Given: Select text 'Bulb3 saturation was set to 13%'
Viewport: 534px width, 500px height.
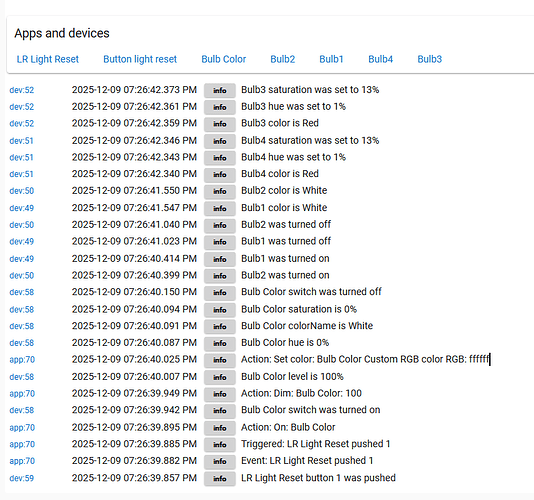Looking at the screenshot, I should 310,90.
